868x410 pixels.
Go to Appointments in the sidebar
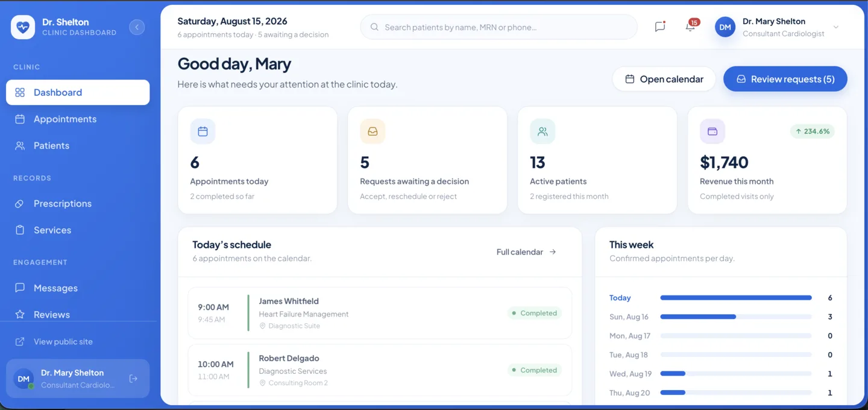click(x=78, y=119)
